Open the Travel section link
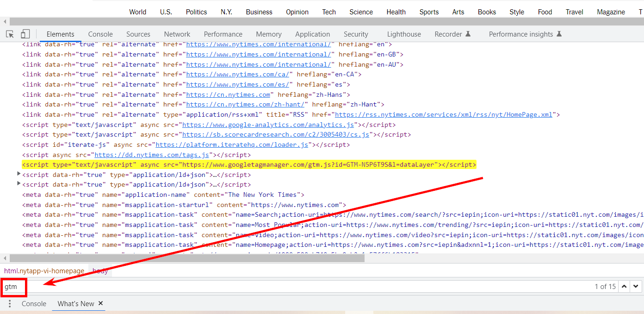Screen dimensions: 644x314 [x=575, y=12]
